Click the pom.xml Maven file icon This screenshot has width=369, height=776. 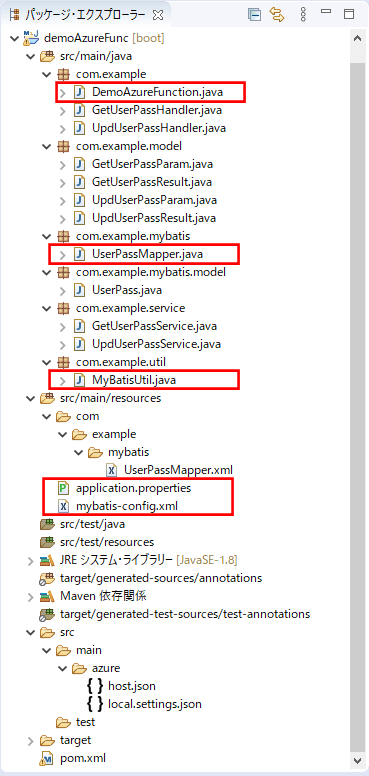tap(48, 758)
